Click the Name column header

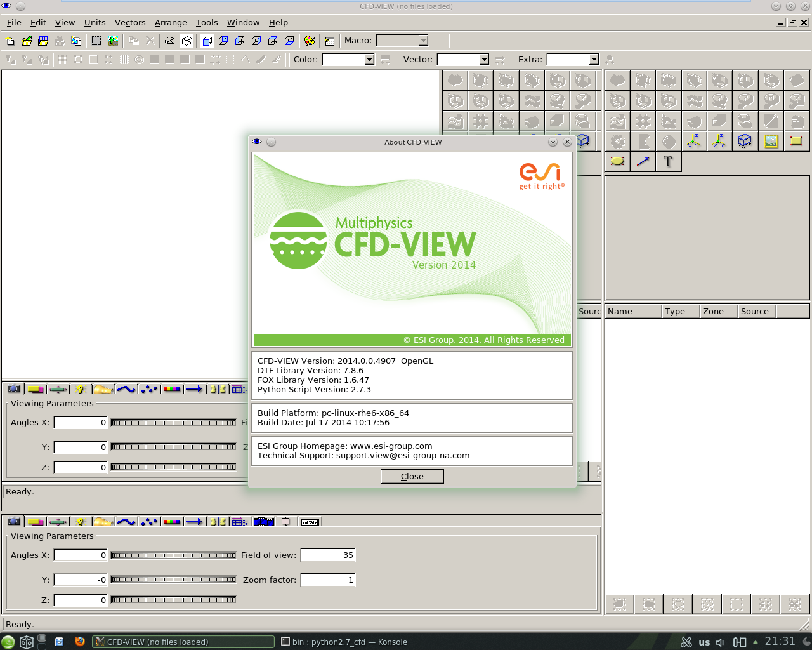633,311
